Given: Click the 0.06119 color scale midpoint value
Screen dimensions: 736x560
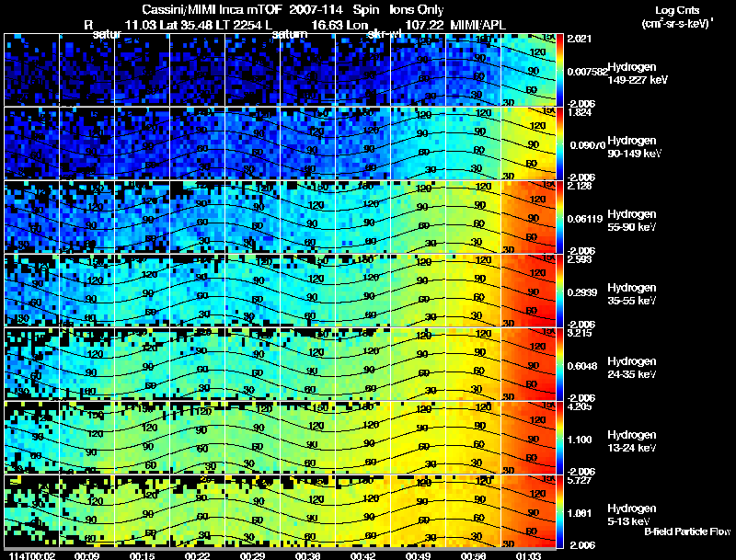Looking at the screenshot, I should pyautogui.click(x=585, y=219).
